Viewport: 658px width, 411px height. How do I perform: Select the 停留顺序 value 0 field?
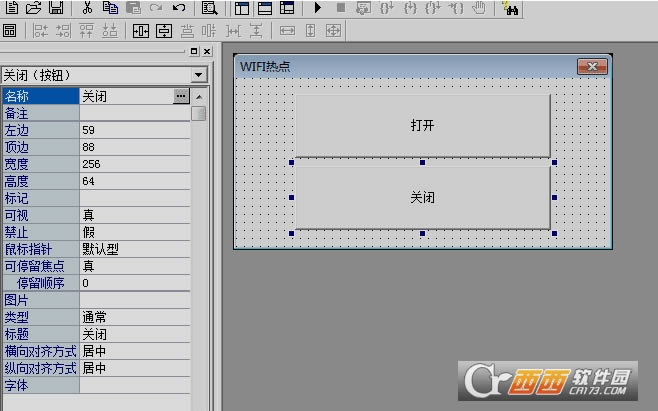point(134,283)
